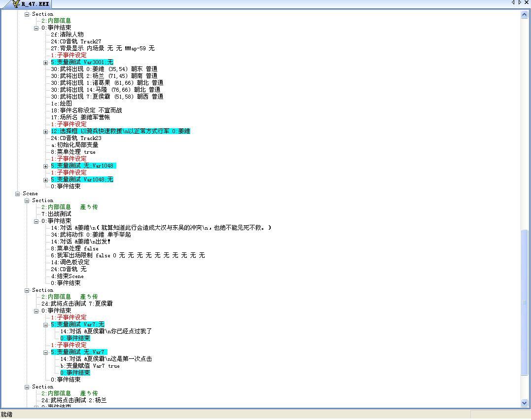Collapse Section containing 7:出战测试
The width and height of the screenshot is (531, 420).
click(x=27, y=201)
